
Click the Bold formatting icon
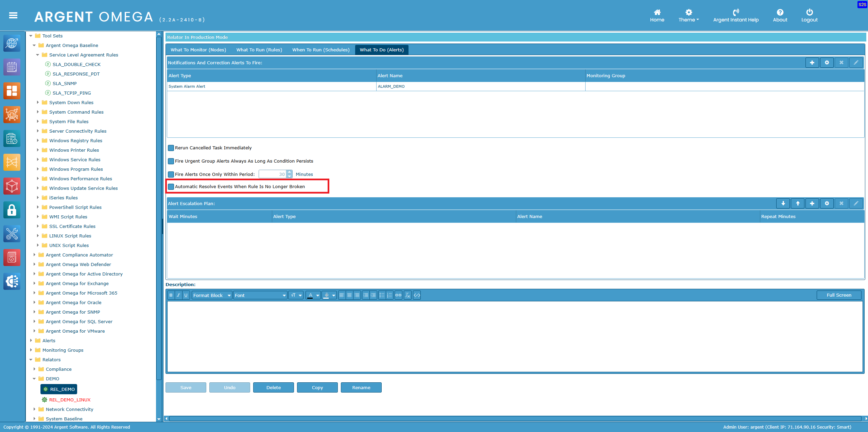click(171, 295)
